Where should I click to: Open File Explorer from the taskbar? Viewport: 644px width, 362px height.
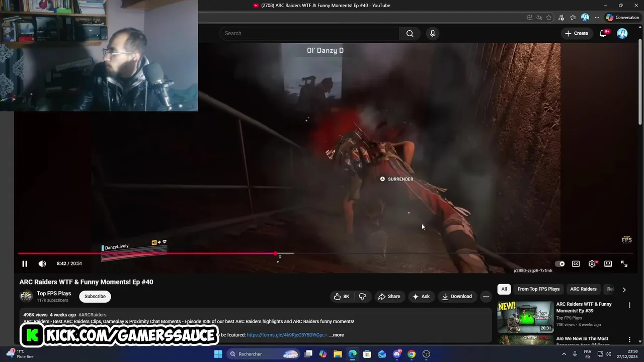338,354
